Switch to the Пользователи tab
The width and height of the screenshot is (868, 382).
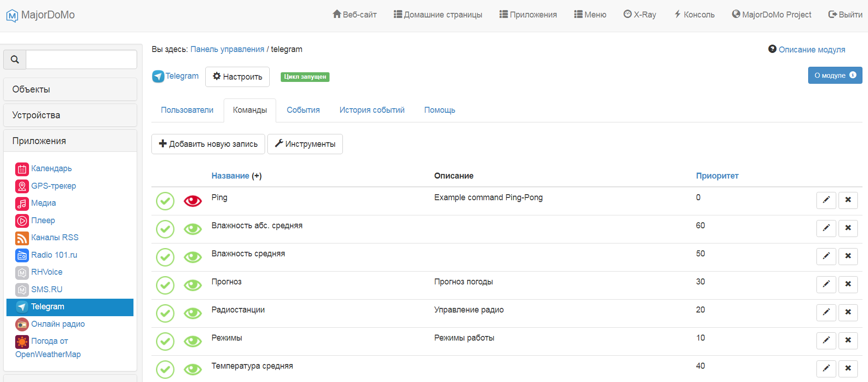[x=187, y=110]
